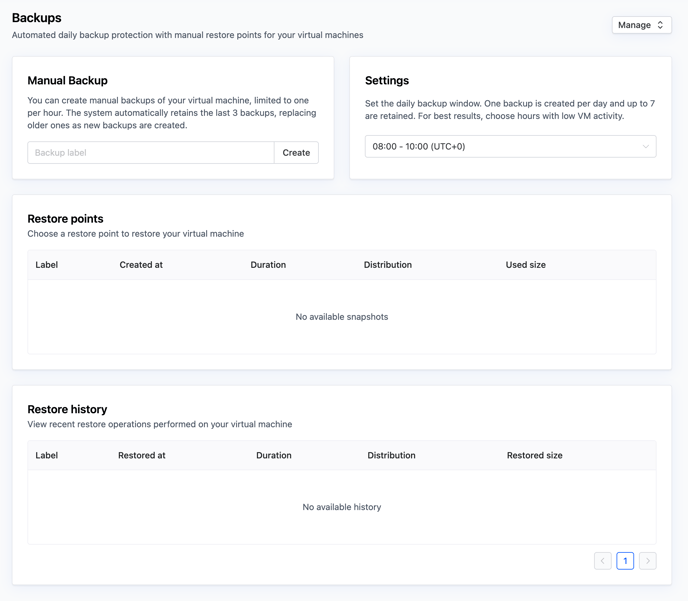Select page 1 in pagination
Screen dimensions: 688x601
(x=625, y=561)
